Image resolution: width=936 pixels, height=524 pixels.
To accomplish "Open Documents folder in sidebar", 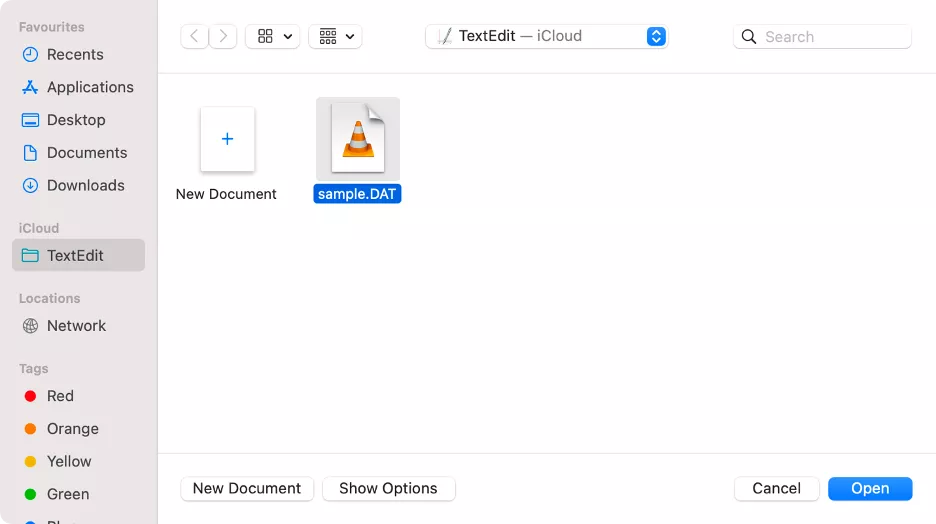I will [x=86, y=153].
